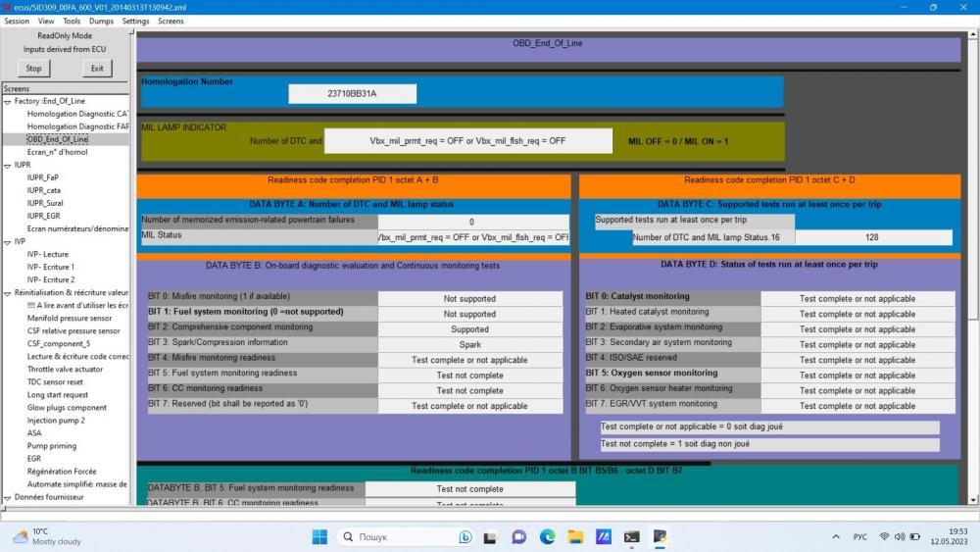The height and width of the screenshot is (552, 980).
Task: Open the weather widget showing 10°C
Action: click(47, 536)
